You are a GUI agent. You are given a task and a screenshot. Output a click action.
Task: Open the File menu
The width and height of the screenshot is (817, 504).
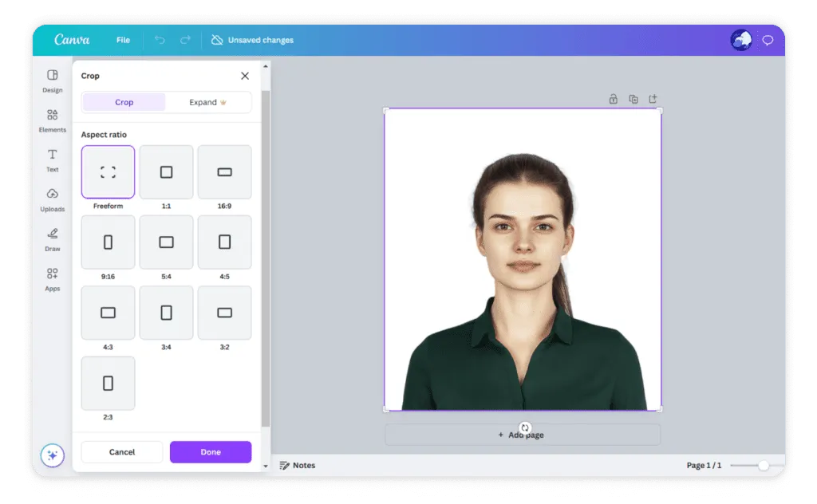[x=123, y=40]
